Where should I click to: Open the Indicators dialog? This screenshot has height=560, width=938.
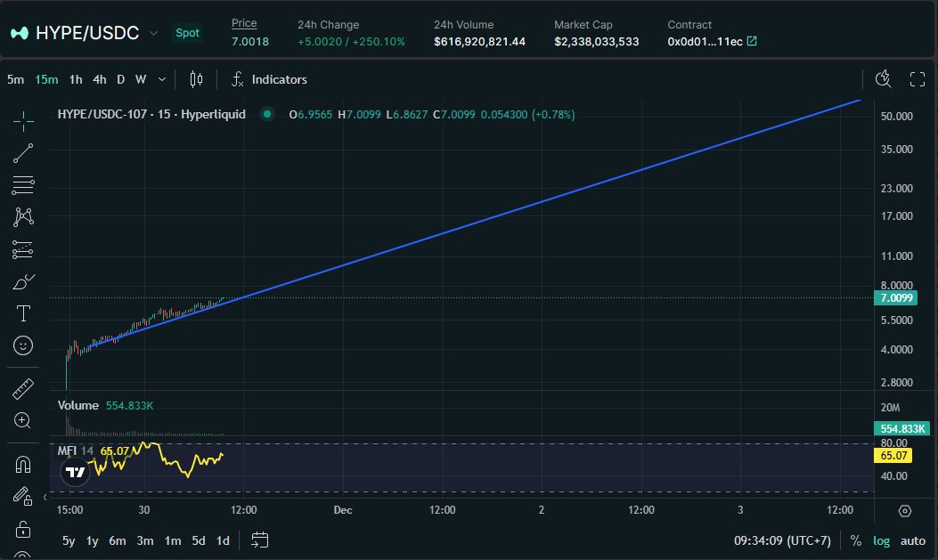(270, 79)
